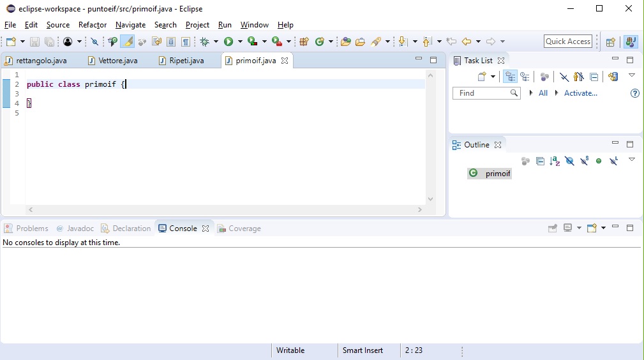This screenshot has width=644, height=360.
Task: Click the Open Task folder toolbar icon
Action: coord(360,41)
